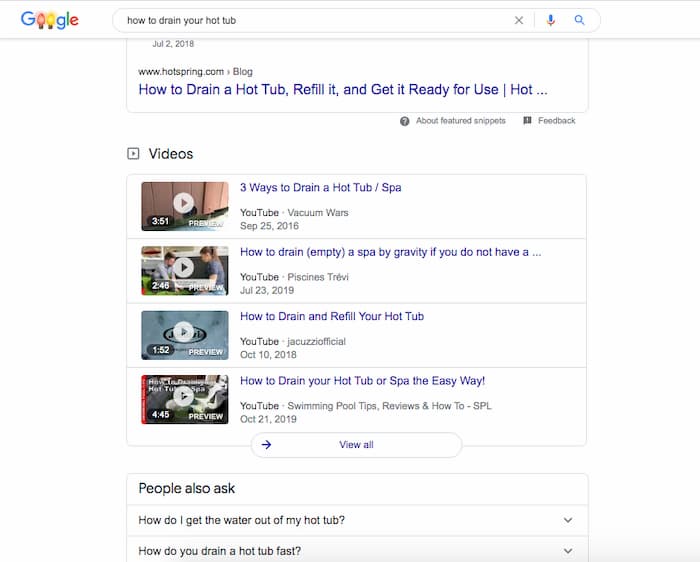The height and width of the screenshot is (562, 700).
Task: Open About featured snippets link
Action: [x=461, y=121]
